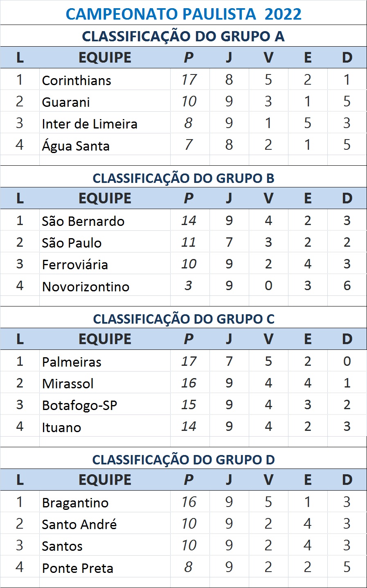Select the Mirassol team cell

point(68,383)
